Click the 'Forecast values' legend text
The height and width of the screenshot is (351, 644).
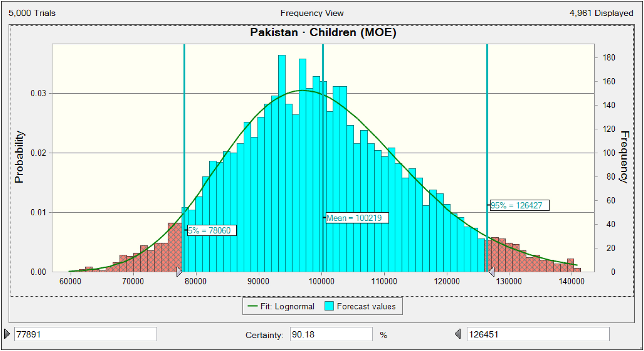tap(366, 306)
